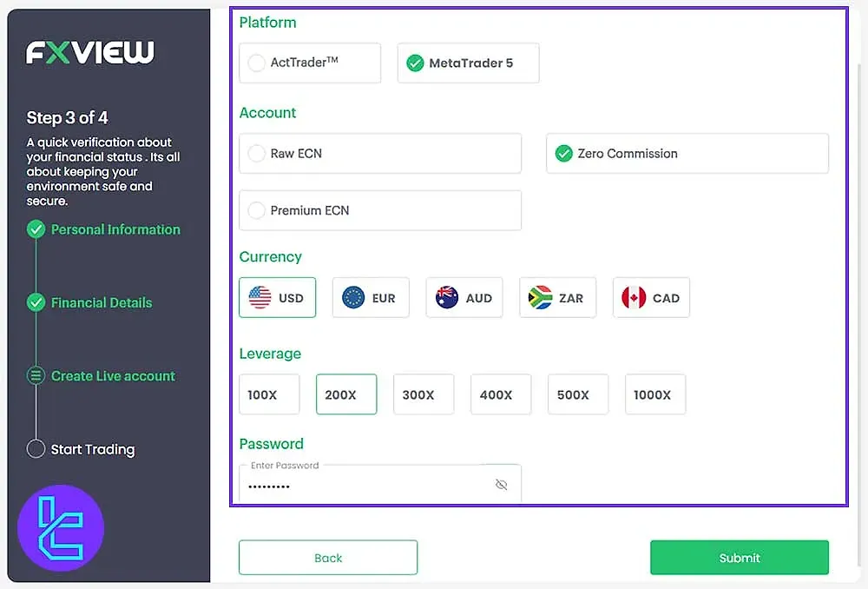
Task: Open the Personal Information step
Action: click(x=115, y=229)
